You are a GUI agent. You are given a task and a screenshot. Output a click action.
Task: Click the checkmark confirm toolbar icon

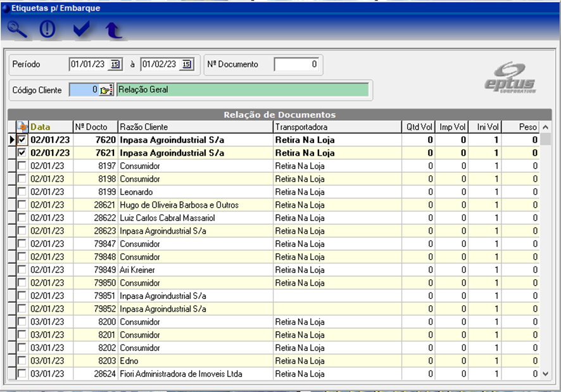[x=82, y=29]
